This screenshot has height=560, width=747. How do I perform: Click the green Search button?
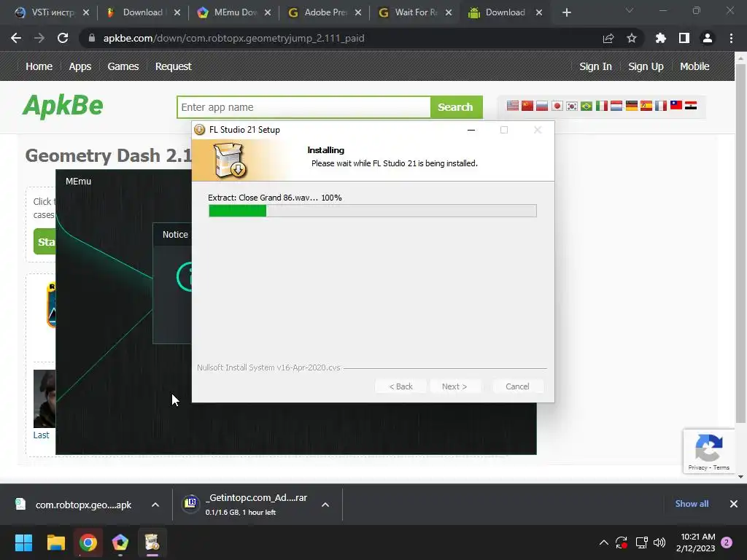click(x=456, y=107)
